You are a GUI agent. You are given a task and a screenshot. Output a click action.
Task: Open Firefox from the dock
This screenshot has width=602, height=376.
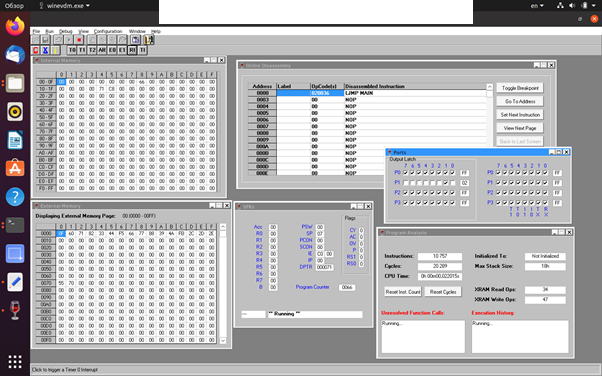(x=15, y=26)
